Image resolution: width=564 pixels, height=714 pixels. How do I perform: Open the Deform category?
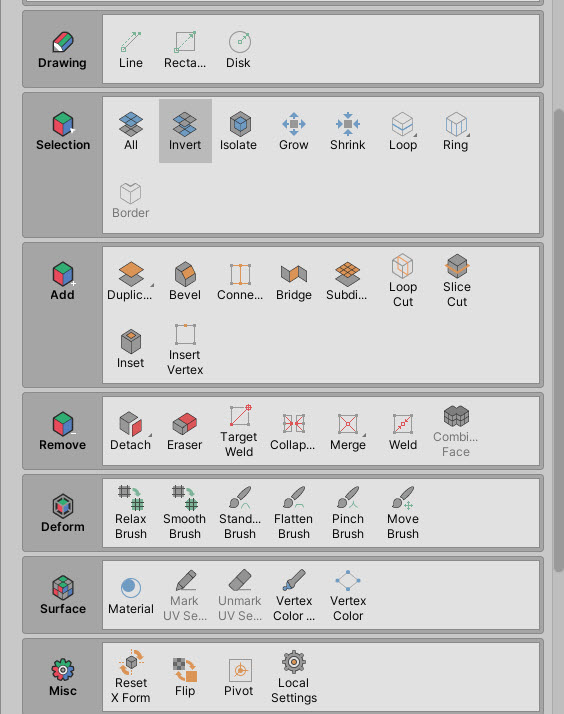point(62,513)
